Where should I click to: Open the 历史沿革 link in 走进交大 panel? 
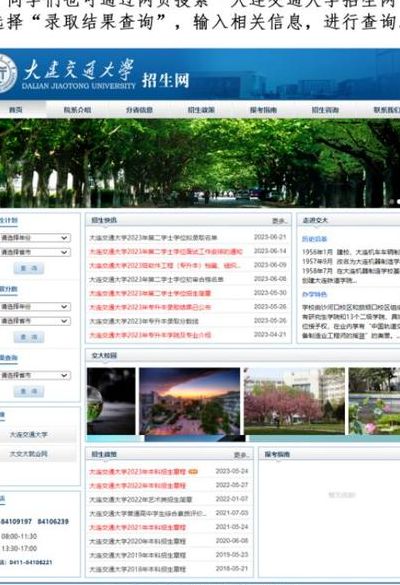pyautogui.click(x=314, y=239)
